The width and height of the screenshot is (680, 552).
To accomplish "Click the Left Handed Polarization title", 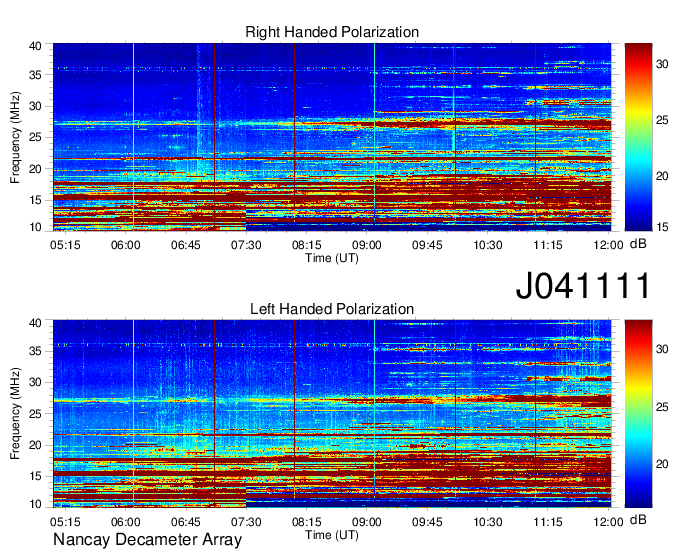I will point(332,309).
